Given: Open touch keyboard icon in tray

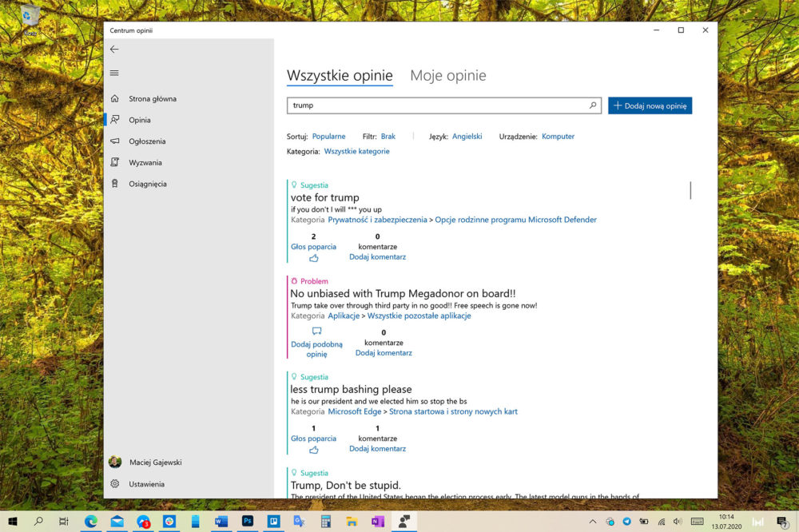Looking at the screenshot, I should point(697,522).
